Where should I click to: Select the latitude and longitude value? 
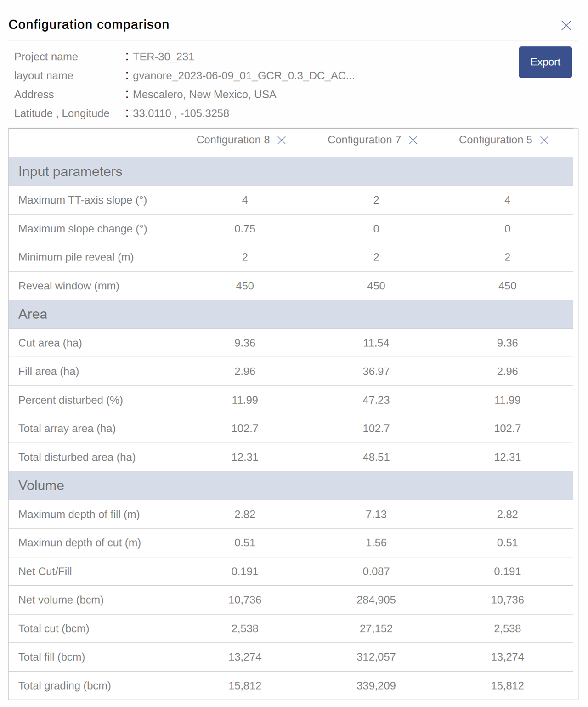click(x=181, y=113)
